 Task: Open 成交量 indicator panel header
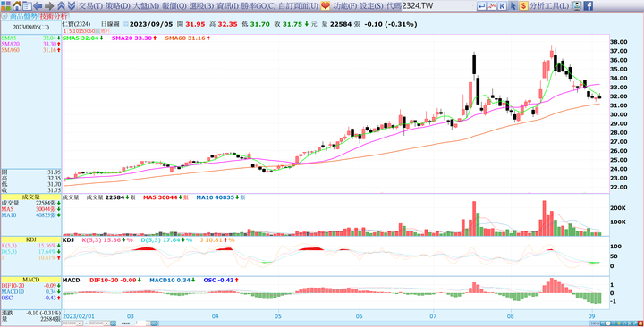pos(30,197)
